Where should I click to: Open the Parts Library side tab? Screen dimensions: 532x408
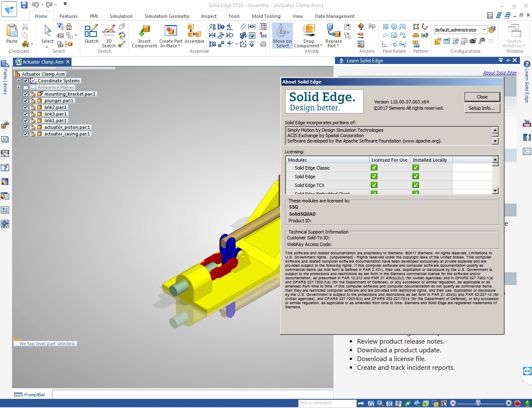[x=5, y=77]
